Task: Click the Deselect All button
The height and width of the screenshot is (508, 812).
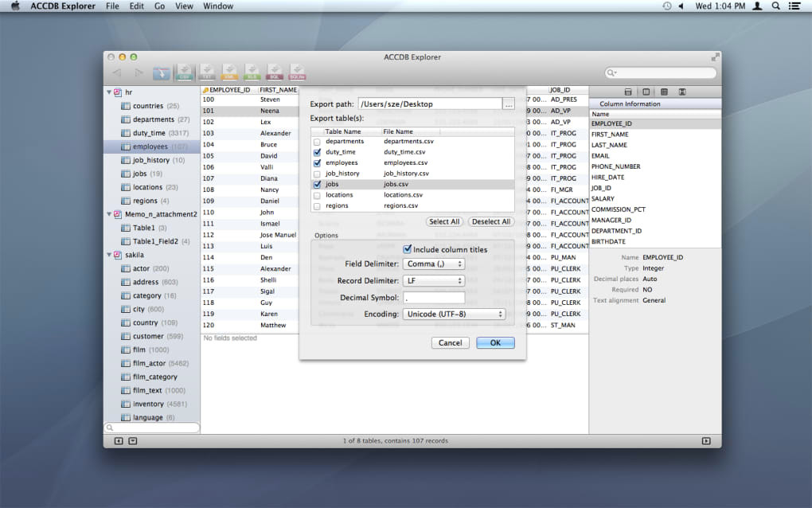Action: (x=491, y=221)
